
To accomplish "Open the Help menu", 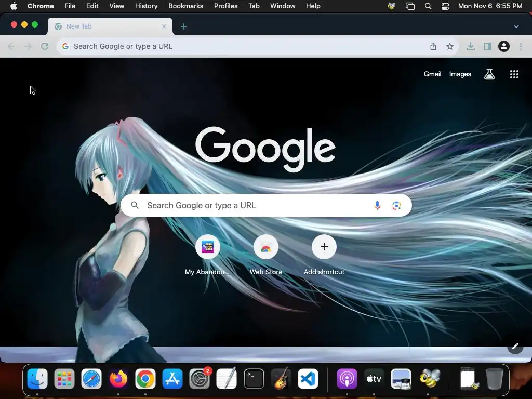I will click(313, 6).
